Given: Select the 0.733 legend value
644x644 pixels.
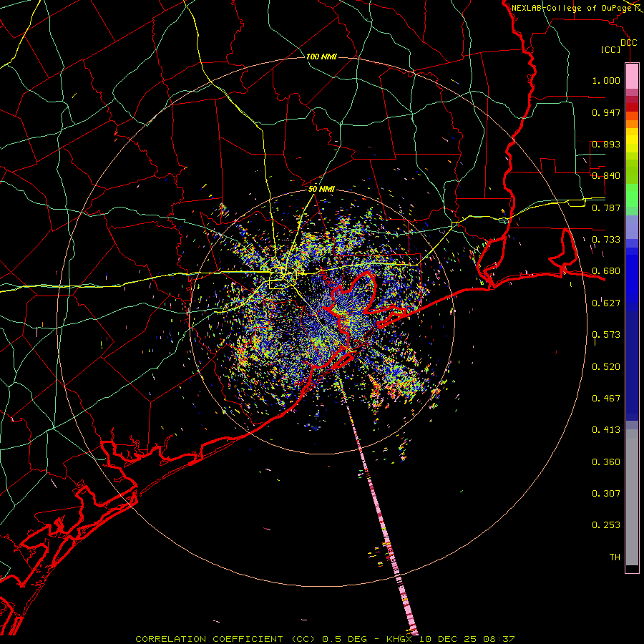Looking at the screenshot, I should point(606,240).
